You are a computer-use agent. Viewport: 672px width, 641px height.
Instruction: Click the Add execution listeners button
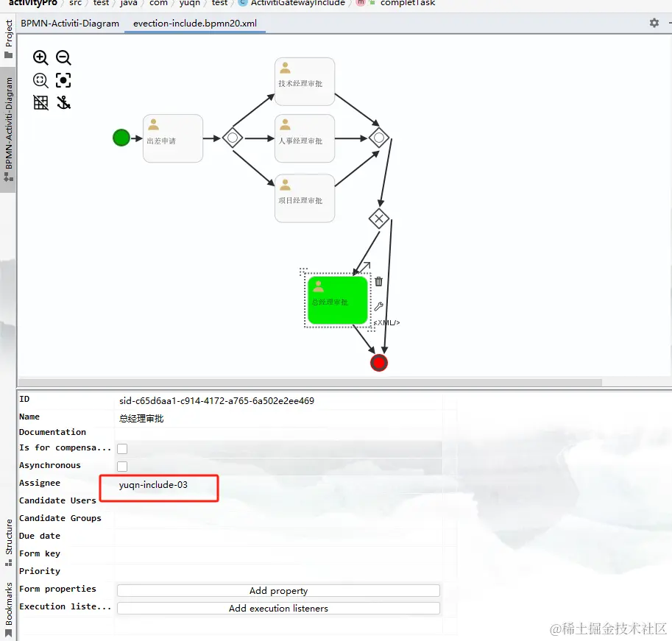point(278,608)
